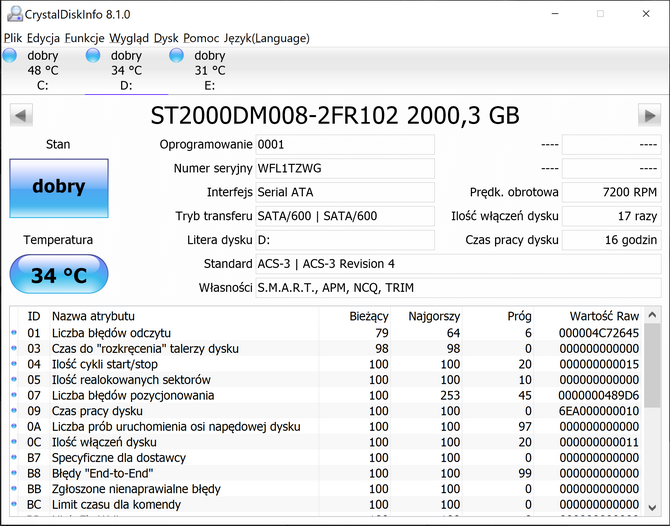Click status dot of attribute 05 row
Image resolution: width=670 pixels, height=526 pixels.
point(14,379)
